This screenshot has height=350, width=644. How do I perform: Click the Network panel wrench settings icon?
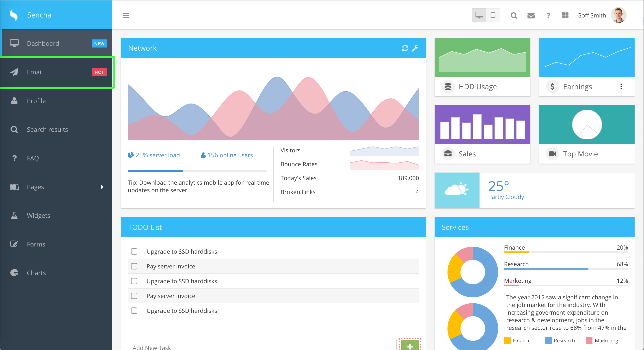coord(415,48)
